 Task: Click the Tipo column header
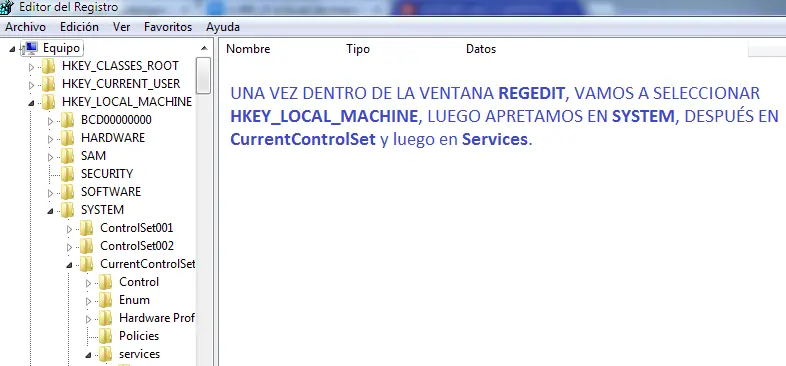(358, 49)
